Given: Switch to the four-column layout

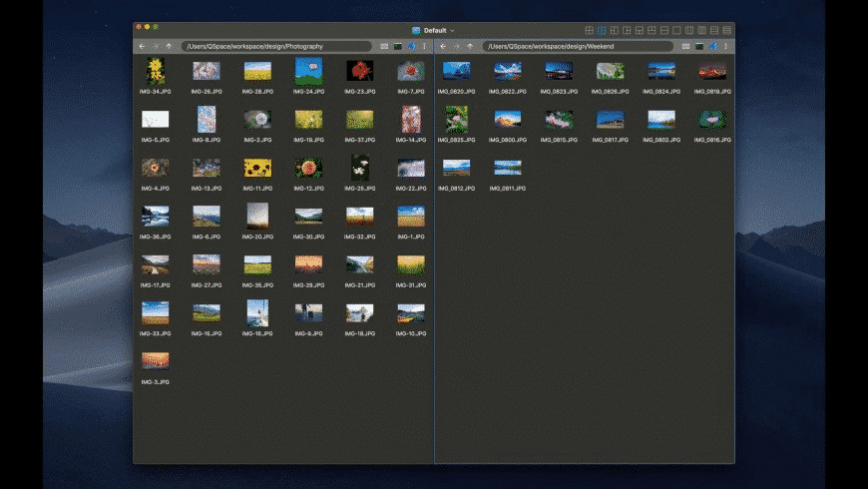Looking at the screenshot, I should [702, 30].
